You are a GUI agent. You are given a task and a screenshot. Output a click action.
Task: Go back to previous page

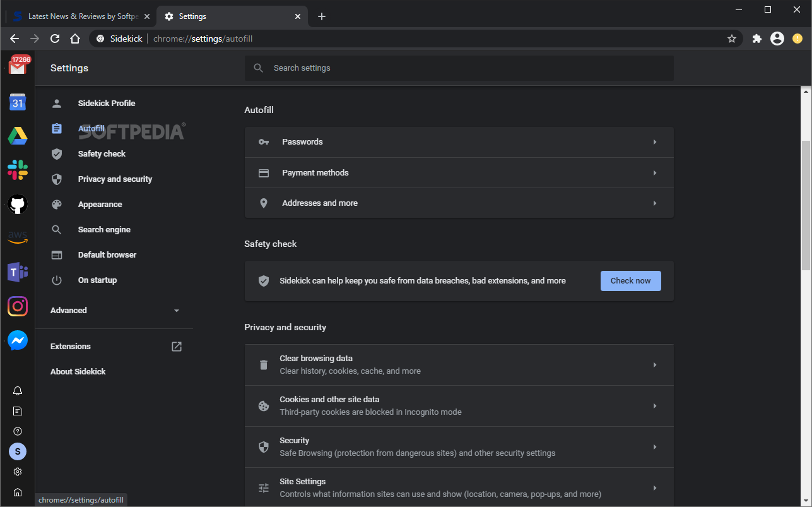pyautogui.click(x=15, y=39)
